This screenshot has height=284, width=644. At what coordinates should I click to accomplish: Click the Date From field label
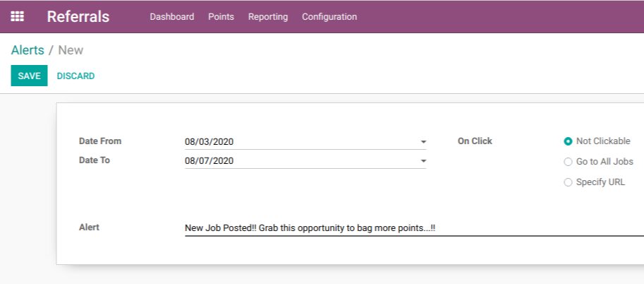point(100,141)
